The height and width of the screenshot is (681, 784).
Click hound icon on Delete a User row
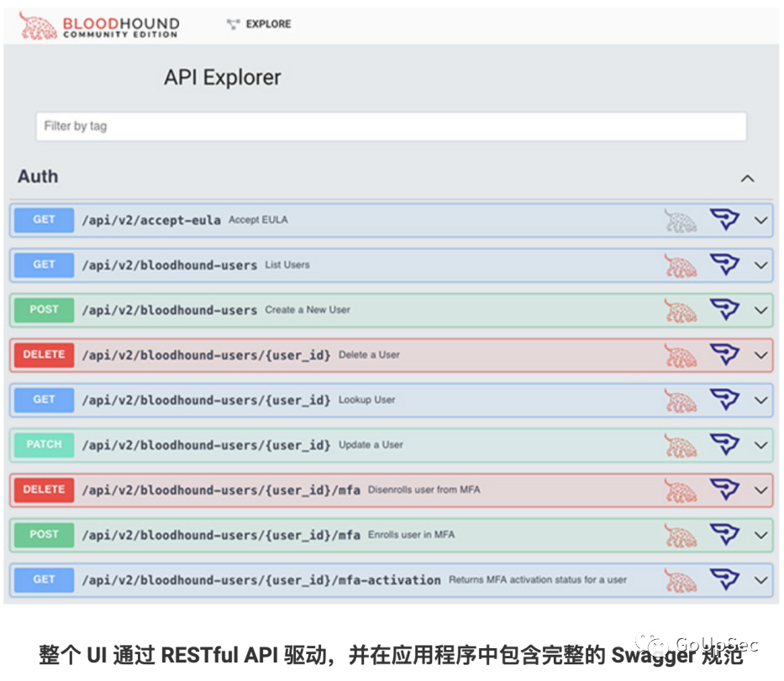point(681,355)
